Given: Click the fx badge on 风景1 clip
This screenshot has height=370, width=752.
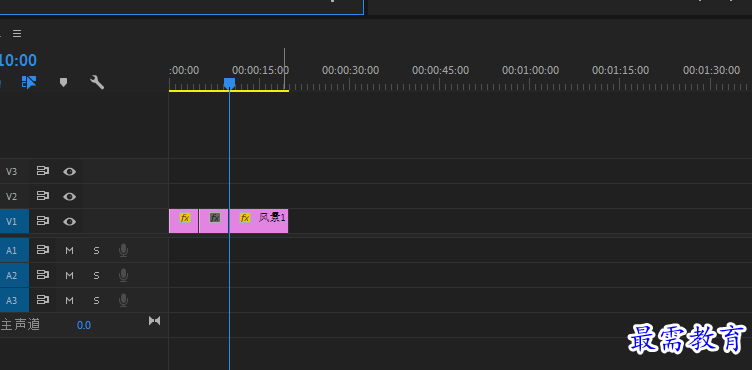Looking at the screenshot, I should (245, 218).
